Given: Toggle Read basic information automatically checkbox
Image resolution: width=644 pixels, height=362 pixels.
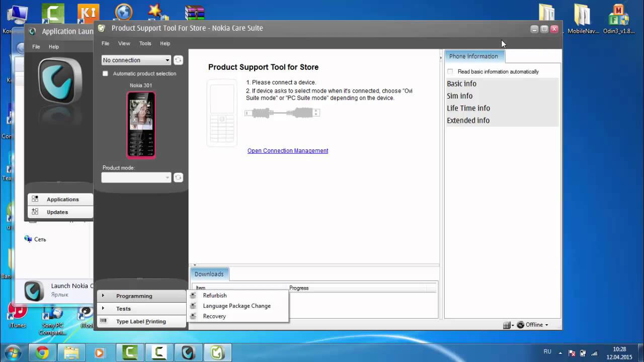Looking at the screenshot, I should click(450, 71).
